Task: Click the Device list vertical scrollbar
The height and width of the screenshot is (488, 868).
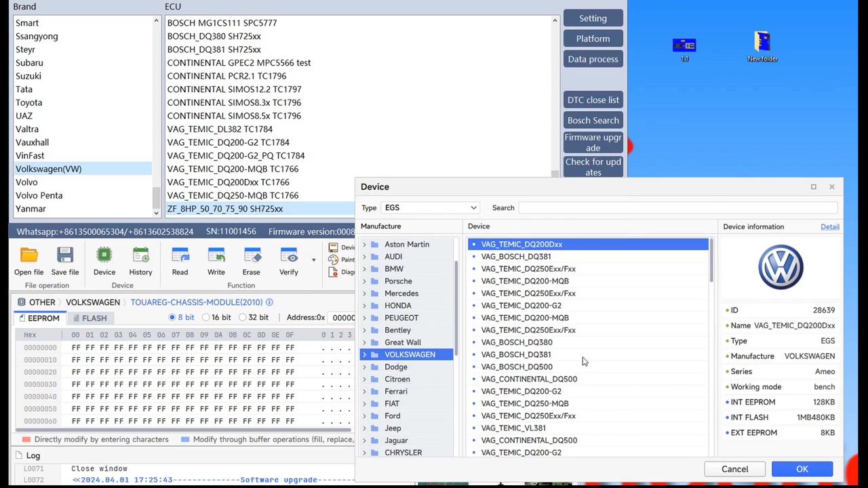Action: 711,261
